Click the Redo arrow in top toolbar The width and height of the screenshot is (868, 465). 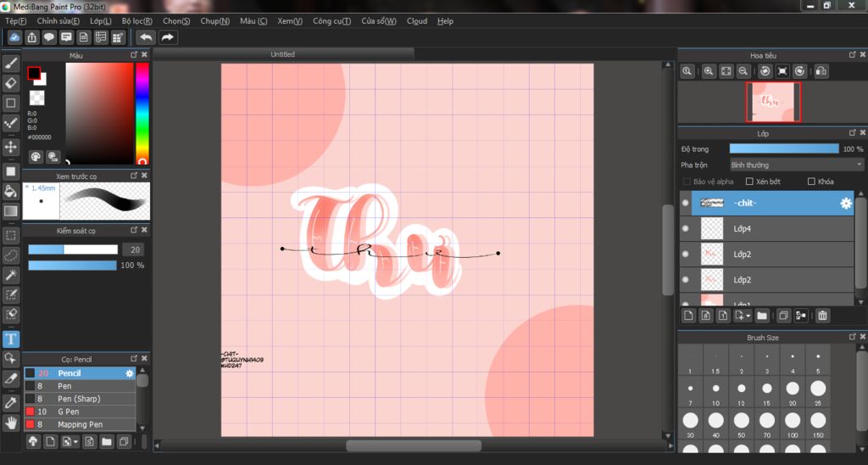click(167, 37)
